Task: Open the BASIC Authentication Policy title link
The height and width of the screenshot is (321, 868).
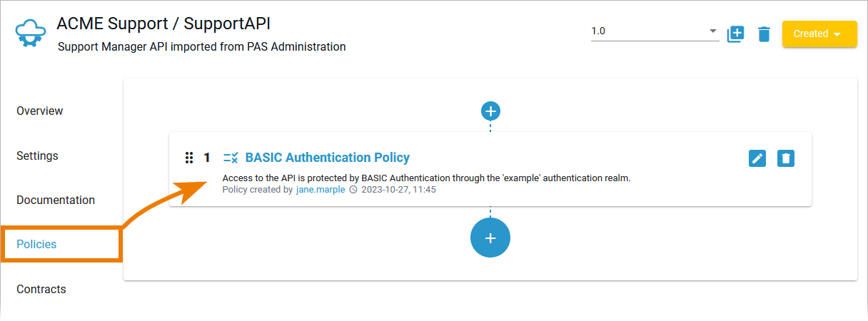Action: pyautogui.click(x=328, y=158)
